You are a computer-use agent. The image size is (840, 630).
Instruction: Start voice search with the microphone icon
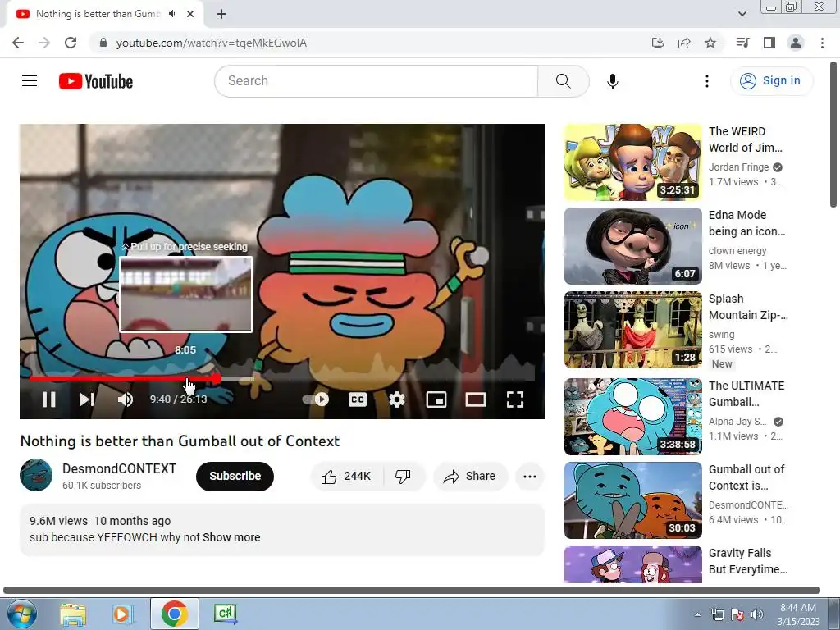pyautogui.click(x=612, y=81)
